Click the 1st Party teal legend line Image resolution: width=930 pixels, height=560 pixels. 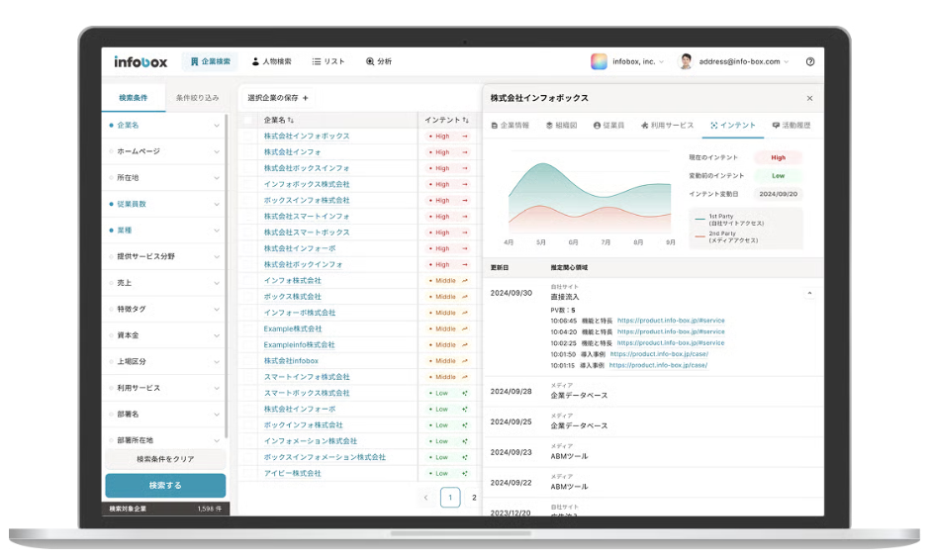pos(699,219)
